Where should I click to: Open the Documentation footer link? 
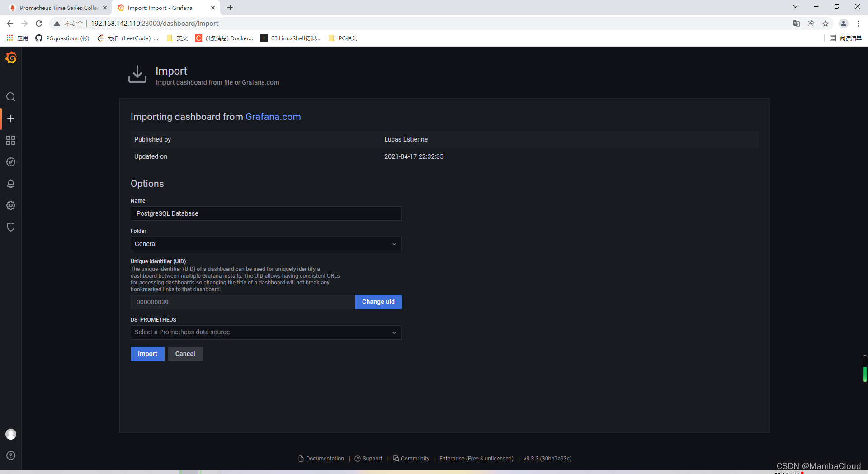(x=321, y=459)
